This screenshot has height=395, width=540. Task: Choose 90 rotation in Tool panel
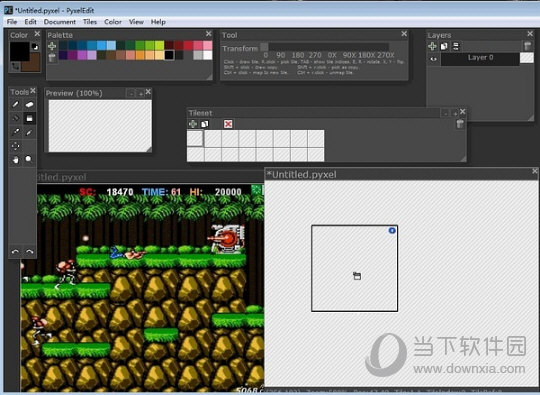(x=281, y=55)
